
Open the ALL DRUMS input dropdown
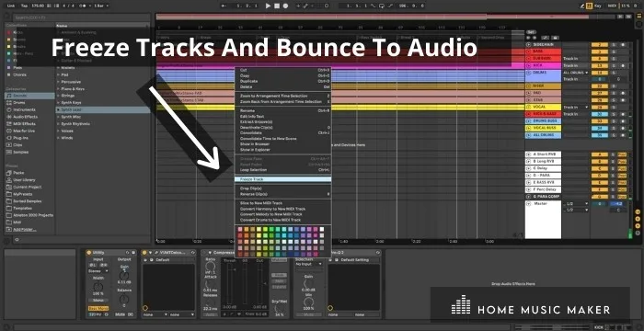(575, 73)
